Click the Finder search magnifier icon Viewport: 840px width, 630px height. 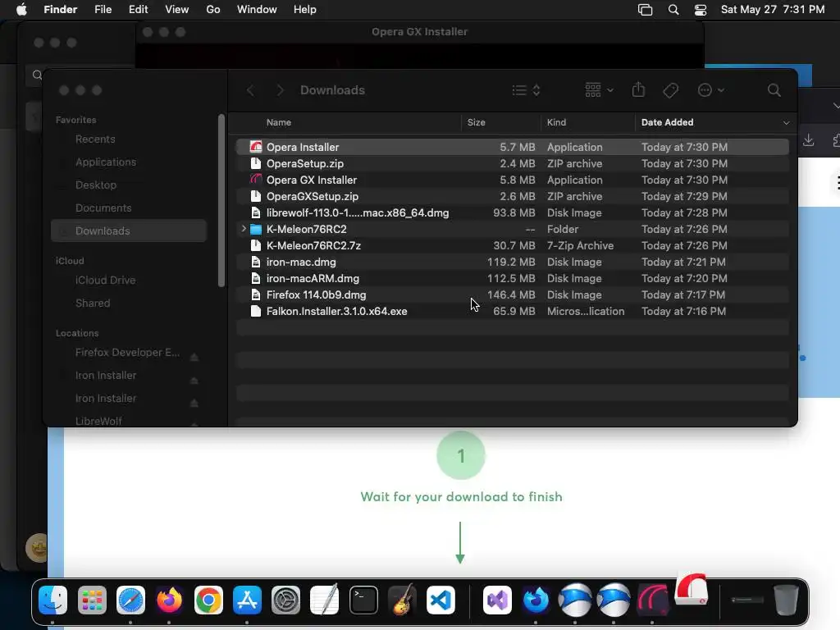(774, 90)
